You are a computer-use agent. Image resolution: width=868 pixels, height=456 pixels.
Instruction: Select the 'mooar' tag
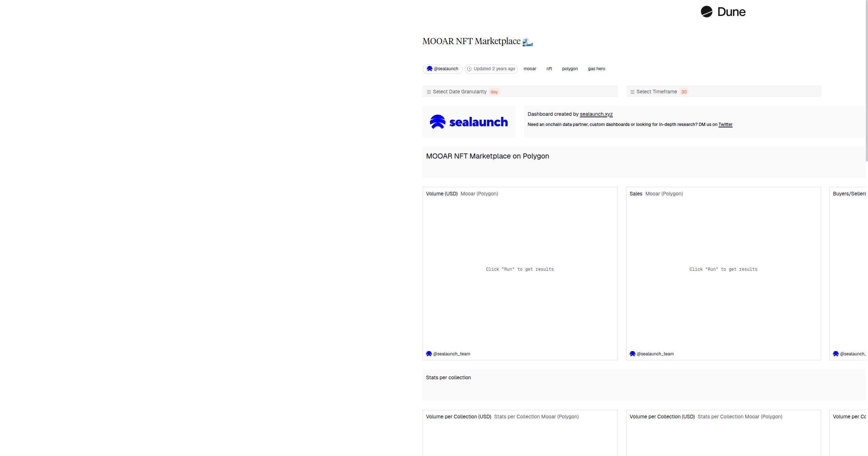(x=530, y=69)
